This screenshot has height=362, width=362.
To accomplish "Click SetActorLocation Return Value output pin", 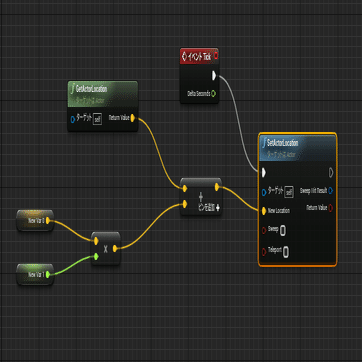I will [330, 208].
